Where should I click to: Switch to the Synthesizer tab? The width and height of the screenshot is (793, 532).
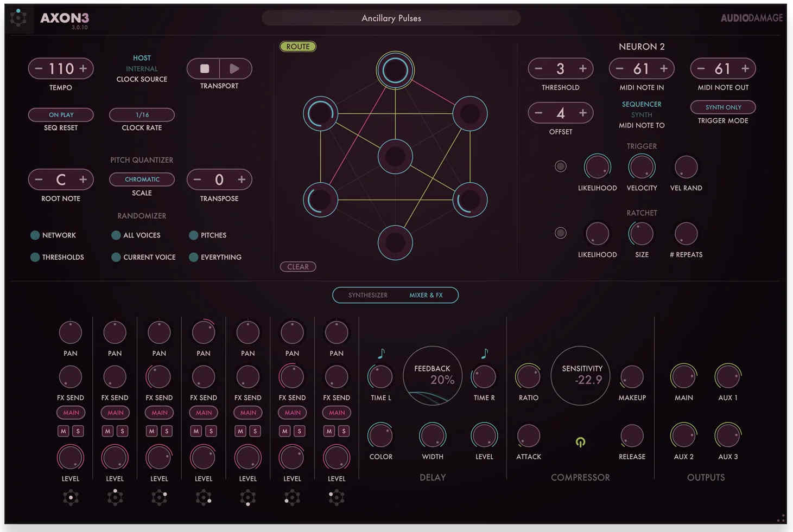point(367,296)
